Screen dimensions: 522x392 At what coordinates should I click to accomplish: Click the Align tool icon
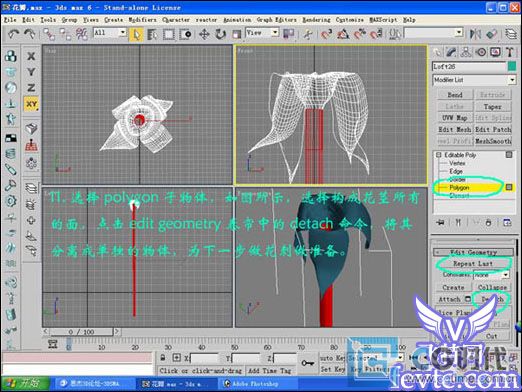coord(491,34)
